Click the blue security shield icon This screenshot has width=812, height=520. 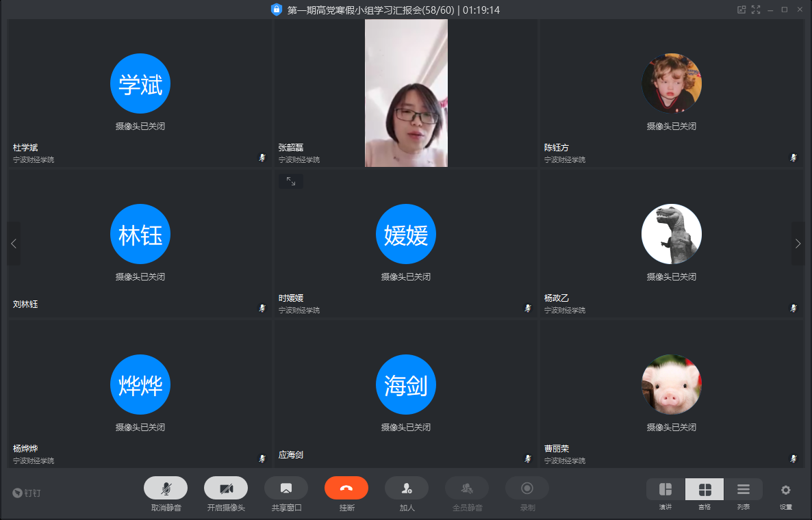point(277,10)
